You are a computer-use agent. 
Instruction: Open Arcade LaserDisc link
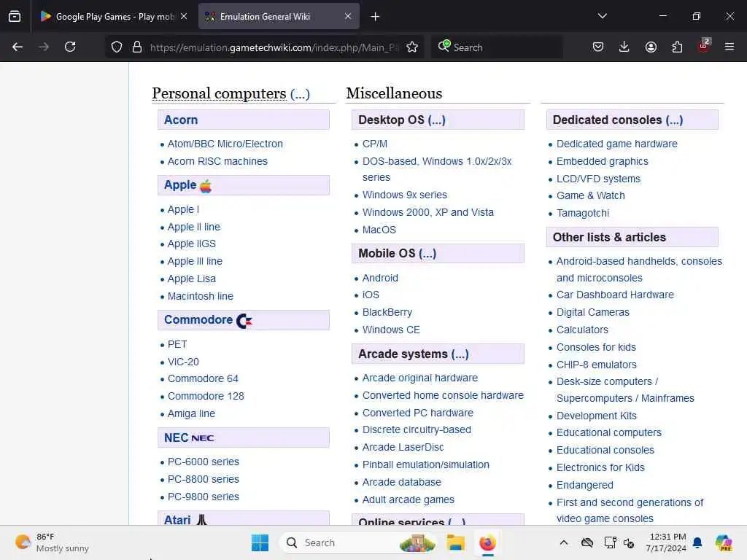[403, 447]
